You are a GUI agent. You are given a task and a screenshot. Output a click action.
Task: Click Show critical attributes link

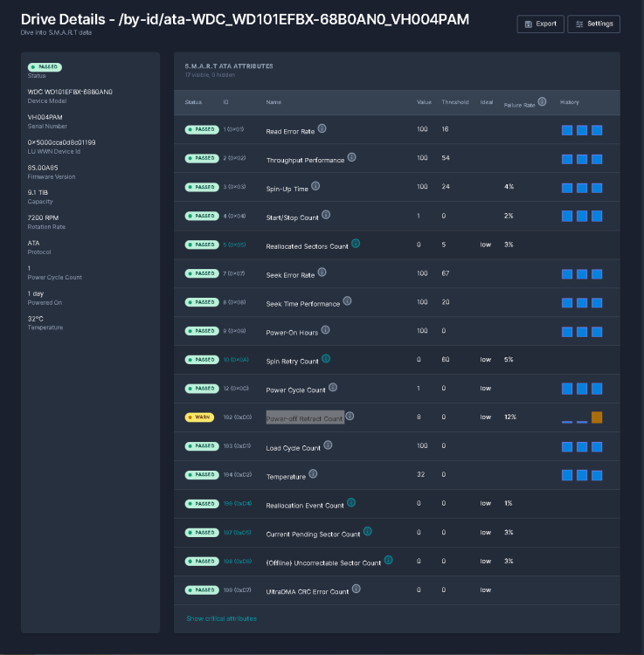221,618
